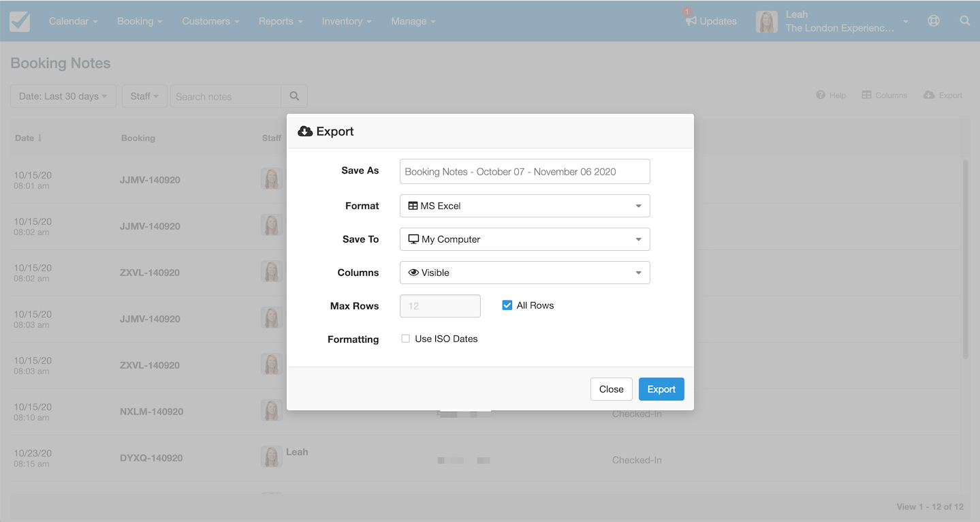Click the Export cloud link in the toolbar

[943, 95]
